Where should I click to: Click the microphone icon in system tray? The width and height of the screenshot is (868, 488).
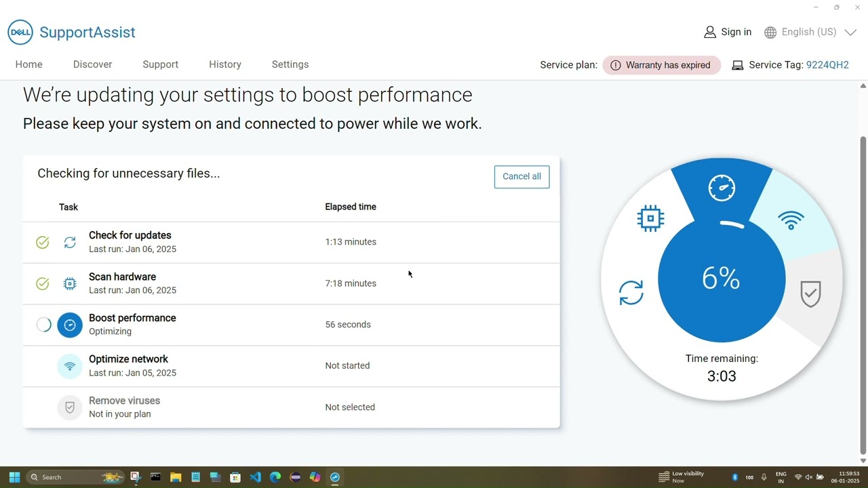click(x=764, y=477)
